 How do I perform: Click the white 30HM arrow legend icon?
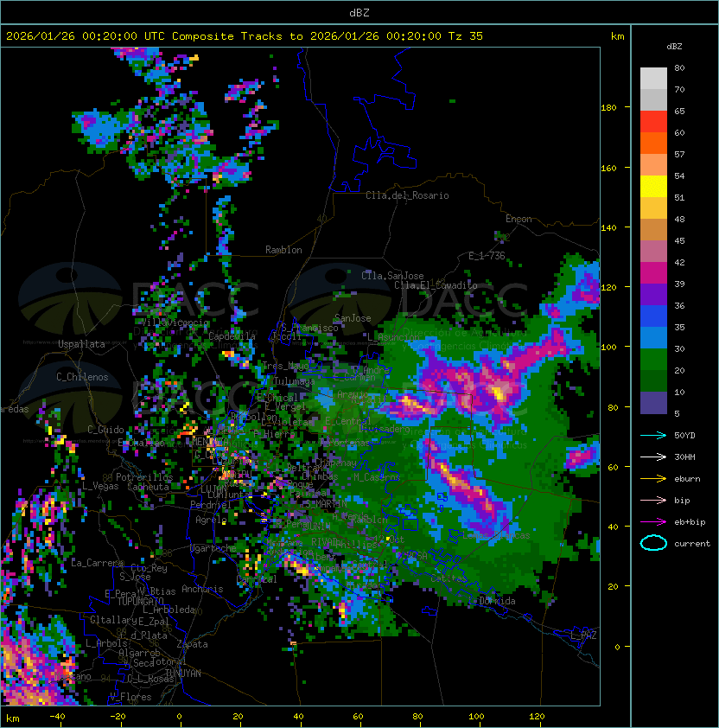(653, 457)
